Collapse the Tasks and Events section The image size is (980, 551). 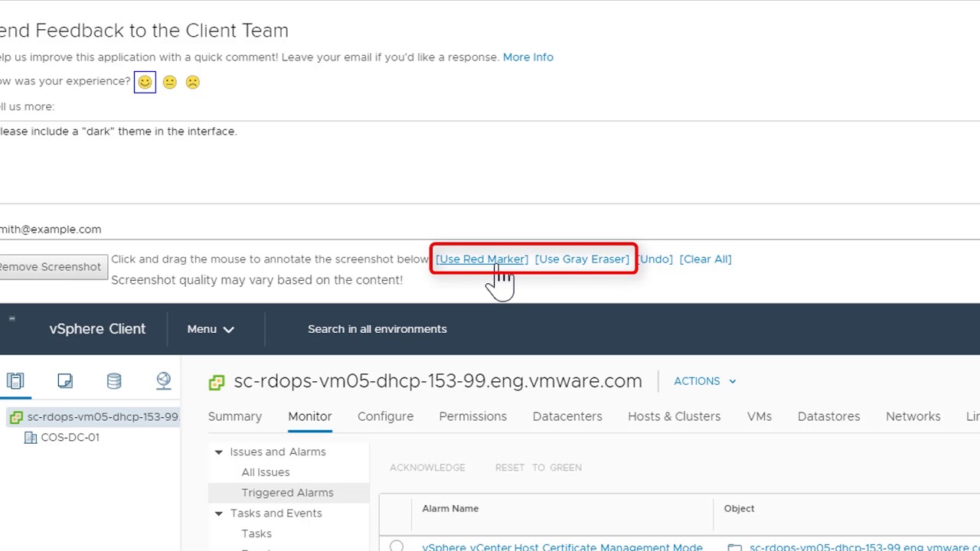tap(219, 514)
